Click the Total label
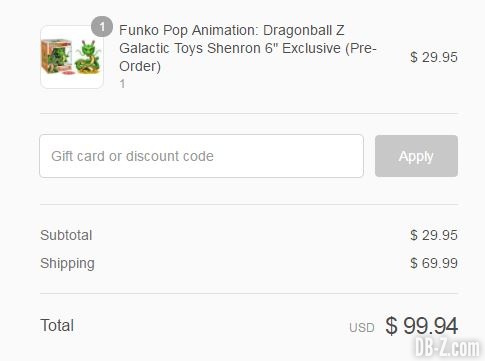The width and height of the screenshot is (485, 361). [x=57, y=325]
